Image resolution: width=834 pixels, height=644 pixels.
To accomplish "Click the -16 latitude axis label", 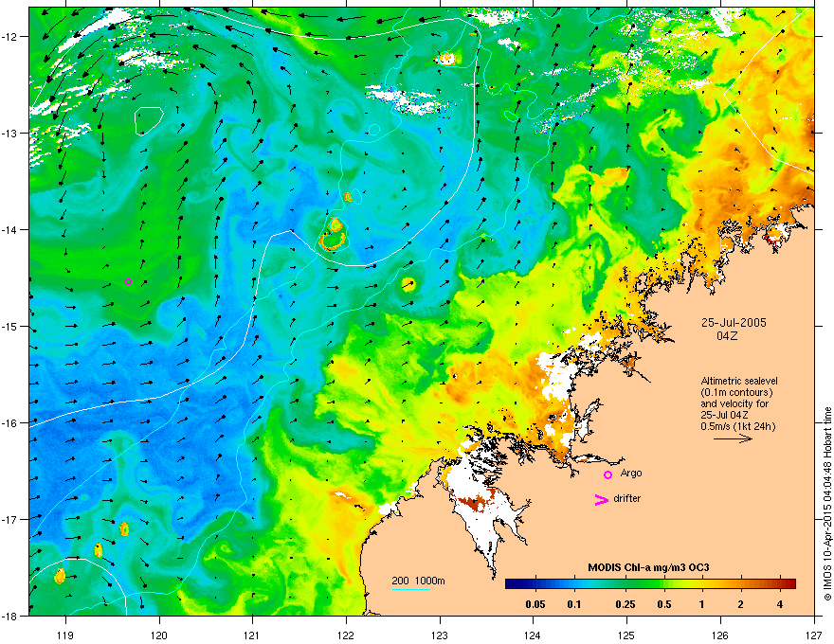I will (x=10, y=423).
